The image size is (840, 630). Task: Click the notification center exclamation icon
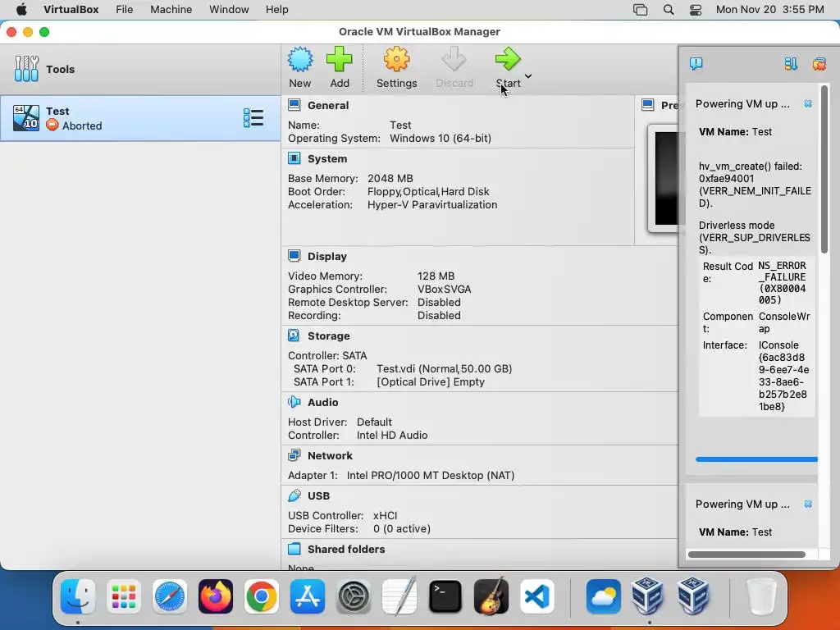pos(696,64)
